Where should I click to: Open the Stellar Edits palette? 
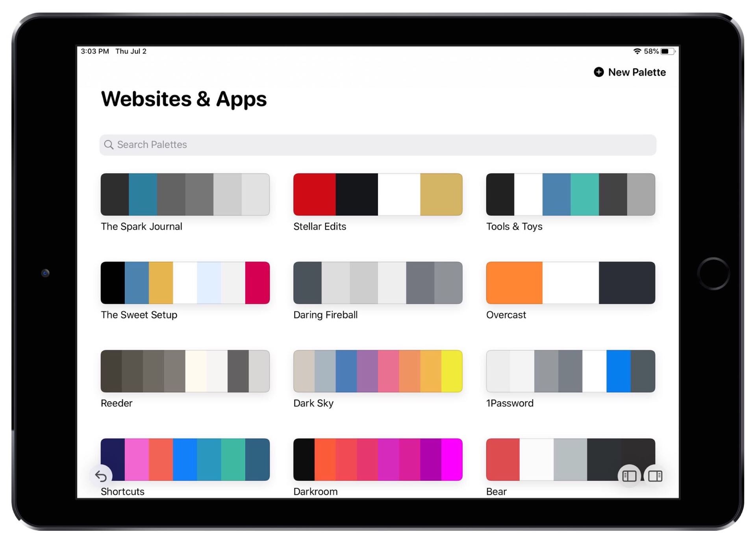[378, 195]
